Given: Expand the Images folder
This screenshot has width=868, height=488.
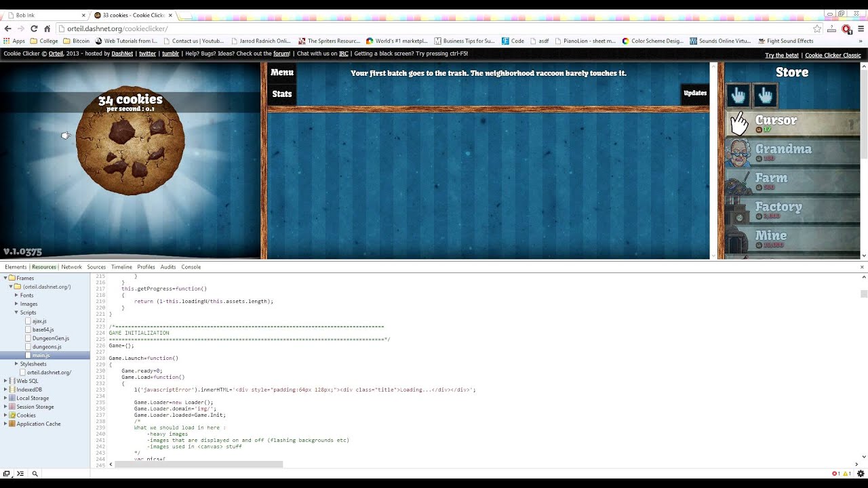Looking at the screenshot, I should click(x=16, y=304).
